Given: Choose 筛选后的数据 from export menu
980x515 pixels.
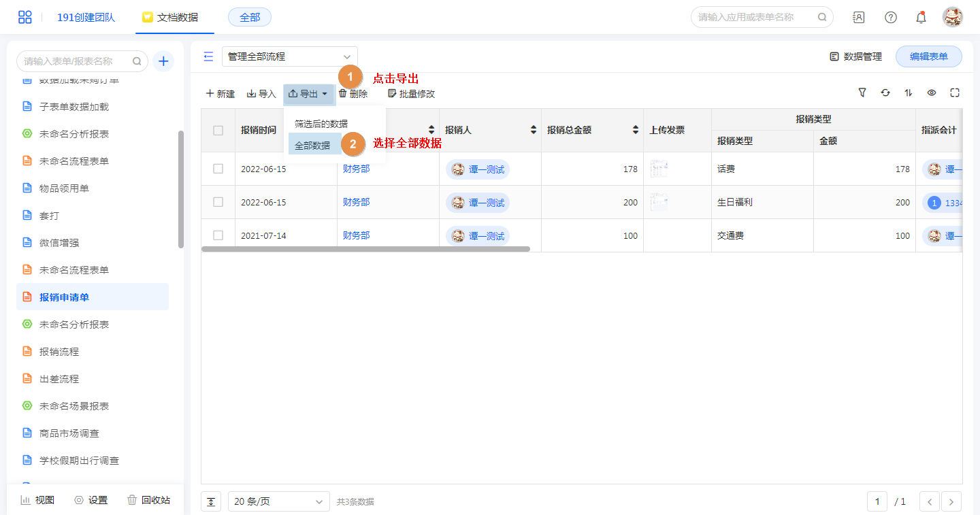Looking at the screenshot, I should [x=321, y=124].
